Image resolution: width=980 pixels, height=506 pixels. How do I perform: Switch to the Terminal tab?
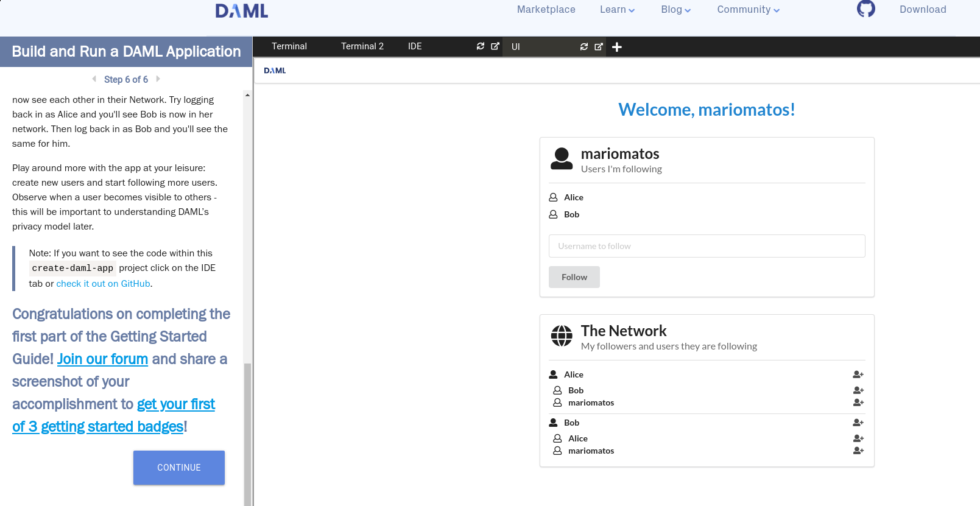pos(289,46)
